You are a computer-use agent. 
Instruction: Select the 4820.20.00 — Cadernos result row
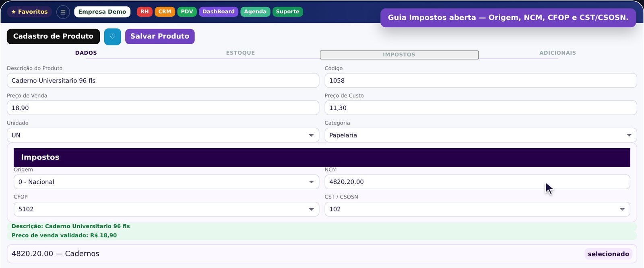tap(322, 254)
